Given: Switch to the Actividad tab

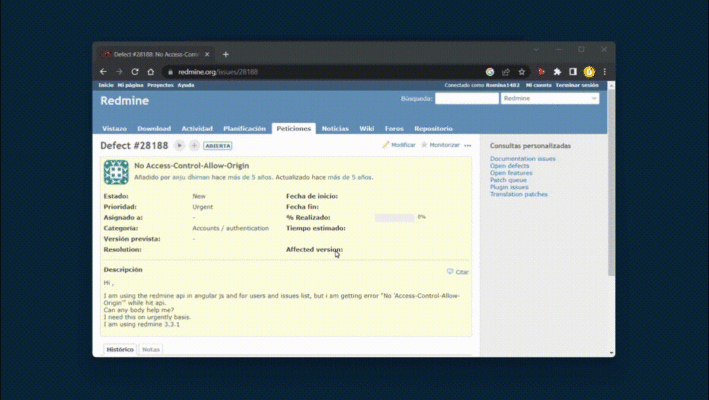Looking at the screenshot, I should pyautogui.click(x=197, y=129).
